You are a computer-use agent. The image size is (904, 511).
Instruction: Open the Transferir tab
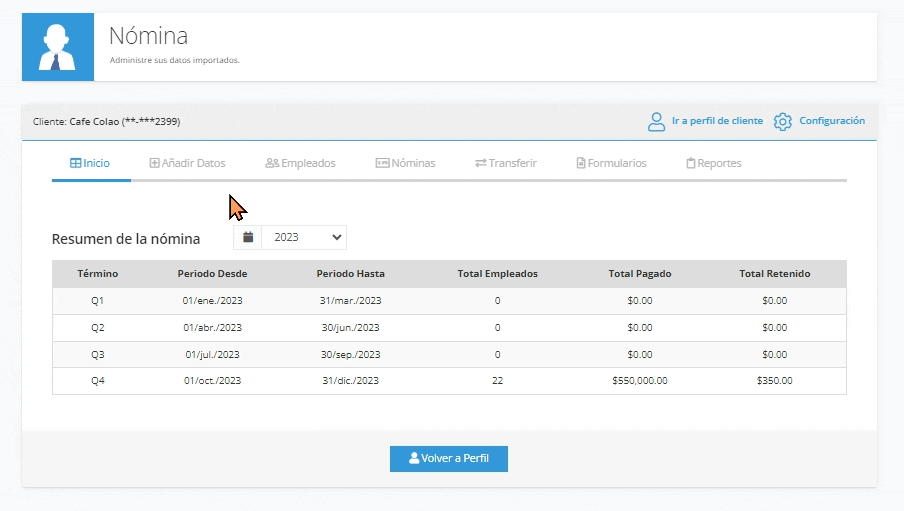pyautogui.click(x=506, y=163)
